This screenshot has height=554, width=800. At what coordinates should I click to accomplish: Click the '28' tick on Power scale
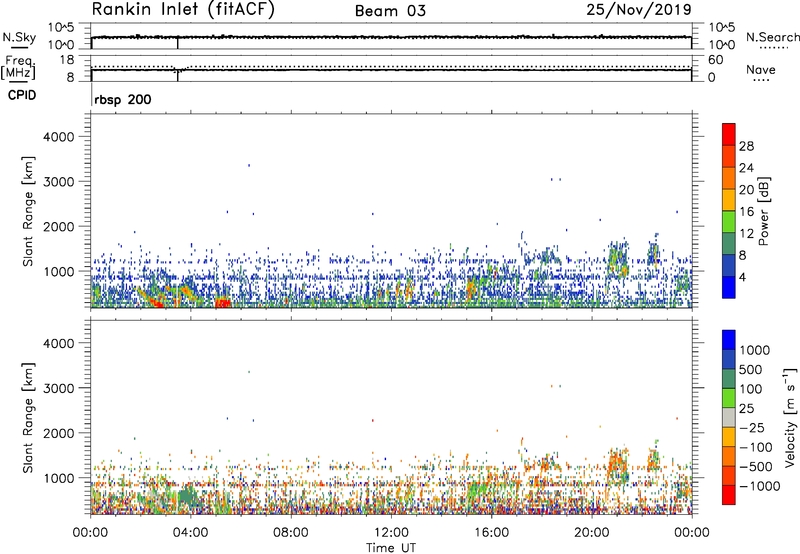[746, 146]
